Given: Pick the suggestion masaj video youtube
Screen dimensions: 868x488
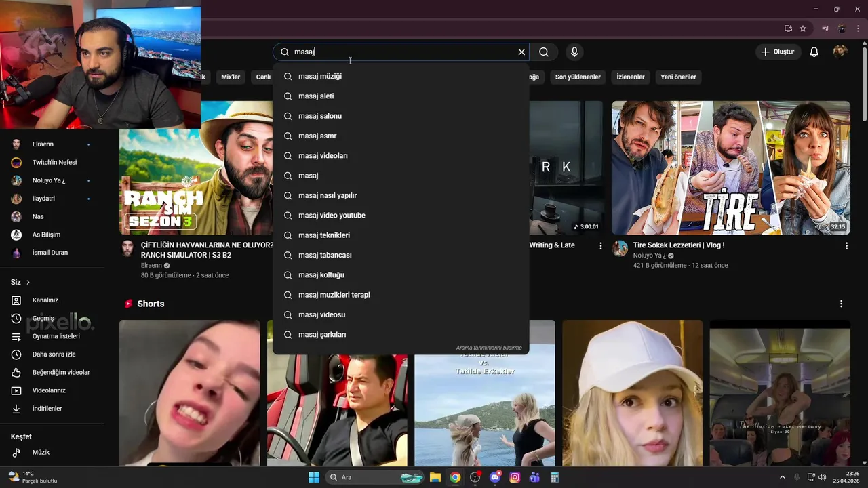Looking at the screenshot, I should coord(401,216).
